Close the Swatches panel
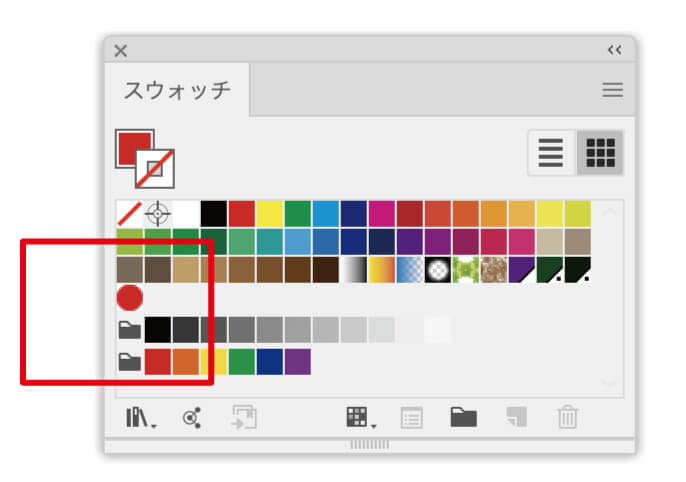Screen dimensions: 686x482 [121, 50]
